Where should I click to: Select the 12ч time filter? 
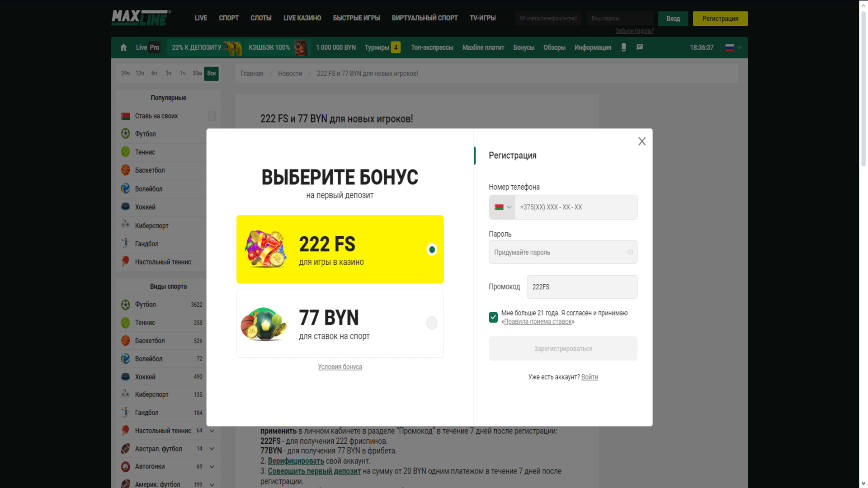coord(140,73)
